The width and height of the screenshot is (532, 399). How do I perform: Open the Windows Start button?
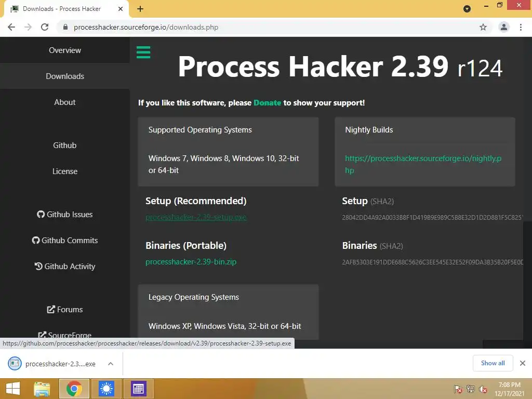pos(13,389)
